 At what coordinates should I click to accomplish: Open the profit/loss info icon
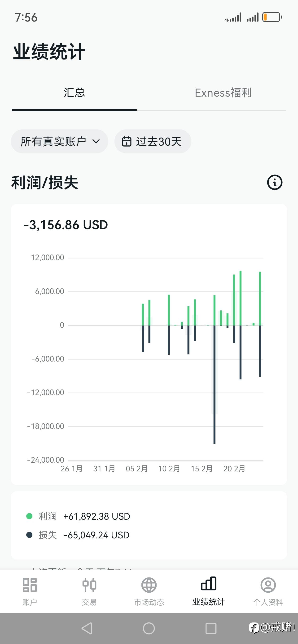click(275, 182)
